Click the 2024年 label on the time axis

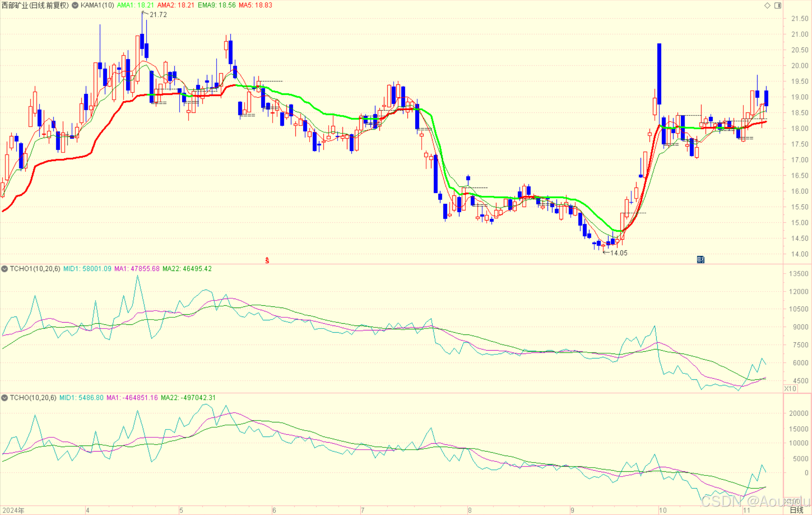click(13, 510)
